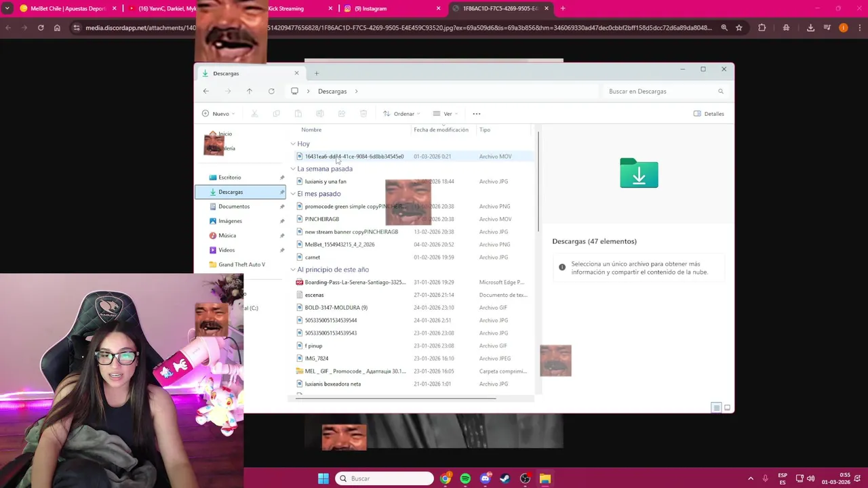The height and width of the screenshot is (488, 868).
Task: Show hidden system tray icons chevron
Action: coord(750,479)
